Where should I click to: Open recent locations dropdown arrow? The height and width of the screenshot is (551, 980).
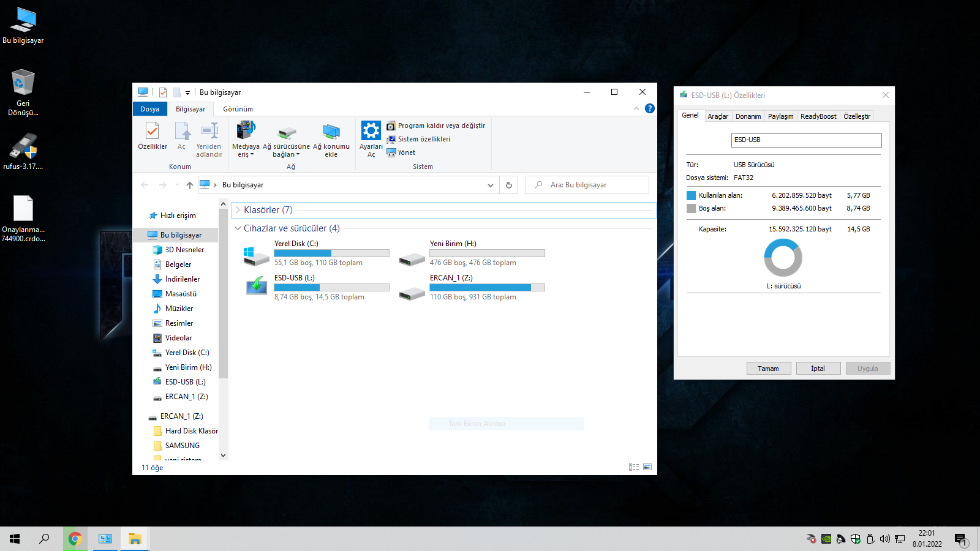[177, 185]
